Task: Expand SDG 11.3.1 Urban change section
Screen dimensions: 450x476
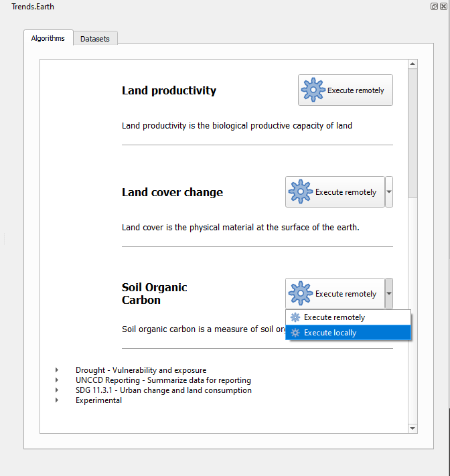Action: coord(57,390)
